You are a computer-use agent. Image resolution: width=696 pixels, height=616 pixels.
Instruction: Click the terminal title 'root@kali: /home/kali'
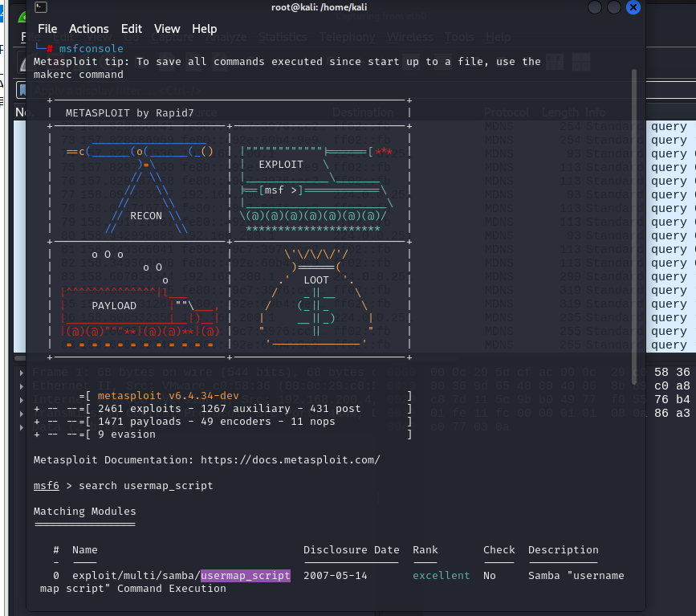[x=320, y=7]
